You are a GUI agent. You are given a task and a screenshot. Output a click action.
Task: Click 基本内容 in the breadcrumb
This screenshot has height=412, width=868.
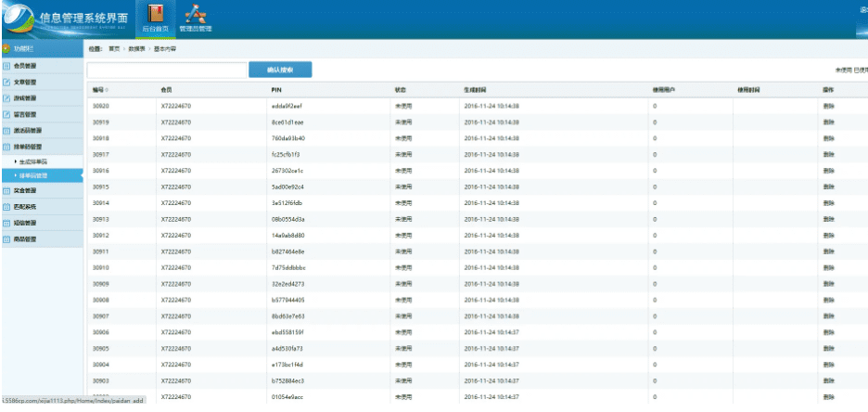click(165, 49)
